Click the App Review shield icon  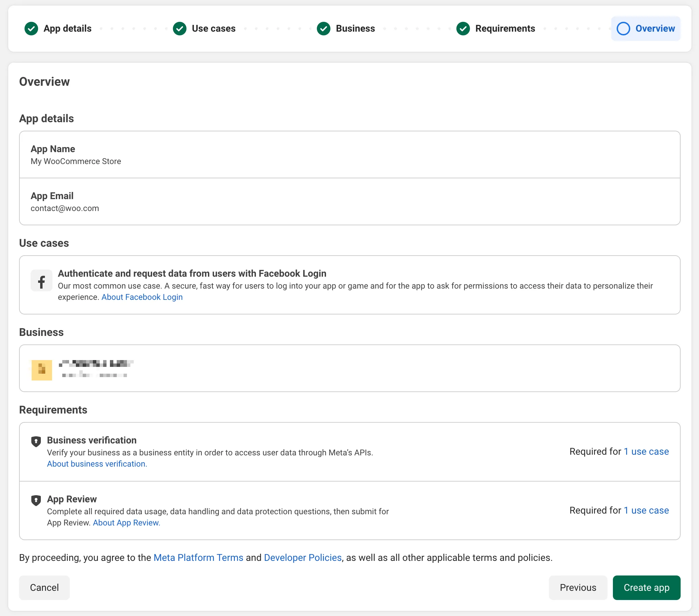point(36,500)
